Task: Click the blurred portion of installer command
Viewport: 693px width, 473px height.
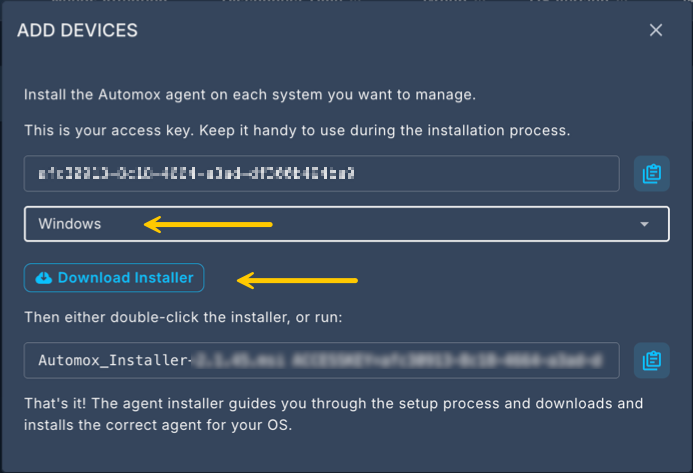Action: [x=398, y=360]
